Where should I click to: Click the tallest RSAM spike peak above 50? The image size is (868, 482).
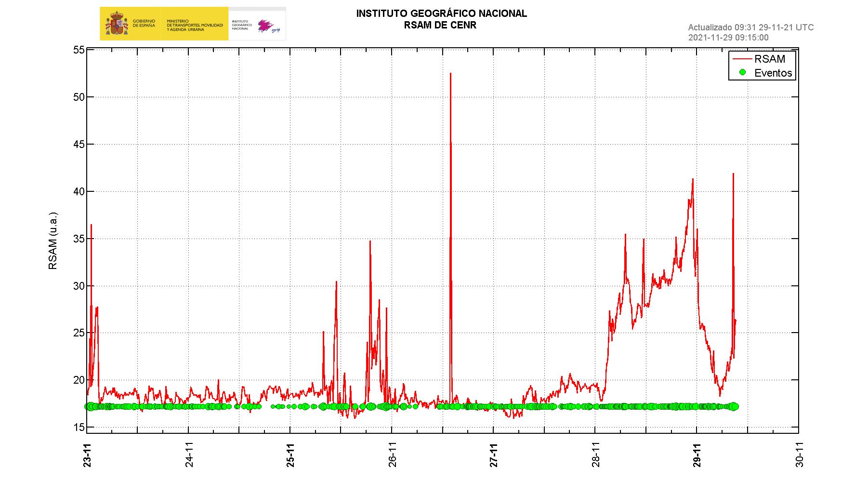450,74
